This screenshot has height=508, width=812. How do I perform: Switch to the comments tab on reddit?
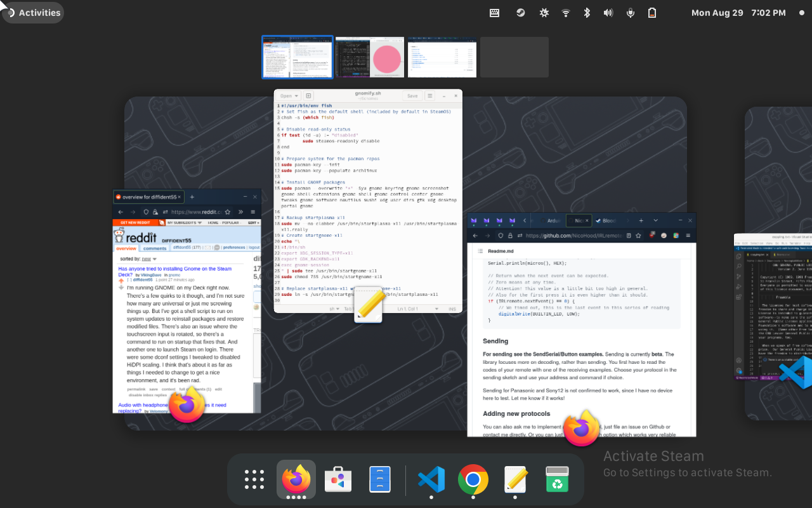tap(155, 248)
